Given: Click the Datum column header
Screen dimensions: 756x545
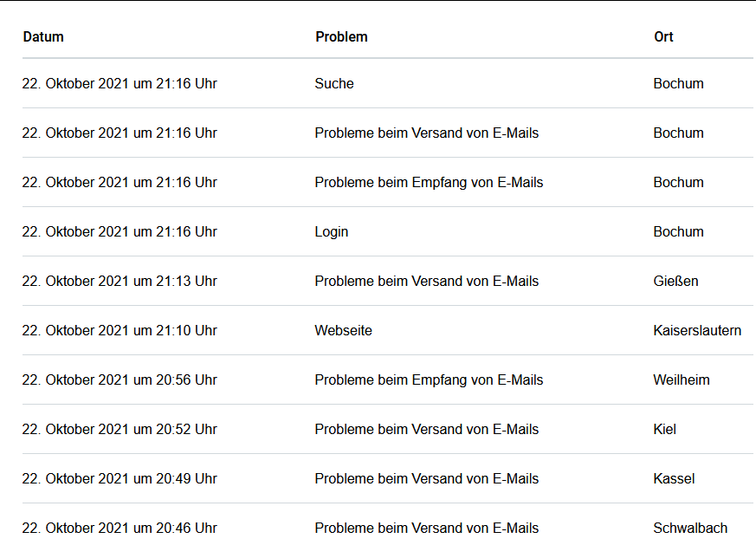Looking at the screenshot, I should 43,36.
